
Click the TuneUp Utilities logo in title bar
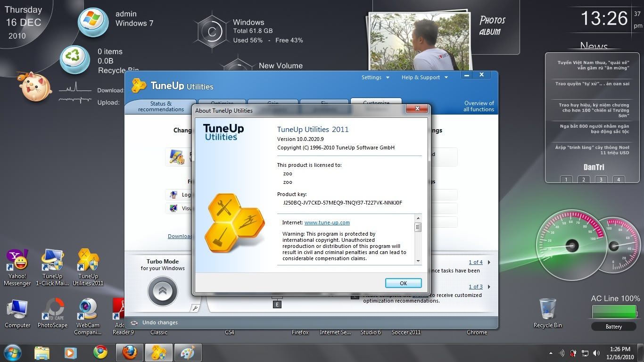click(139, 85)
